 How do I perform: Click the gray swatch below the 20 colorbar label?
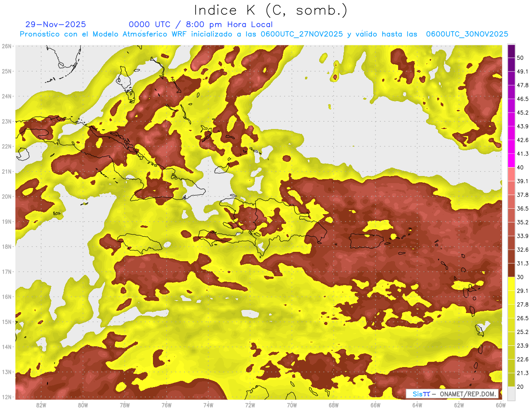(x=511, y=394)
